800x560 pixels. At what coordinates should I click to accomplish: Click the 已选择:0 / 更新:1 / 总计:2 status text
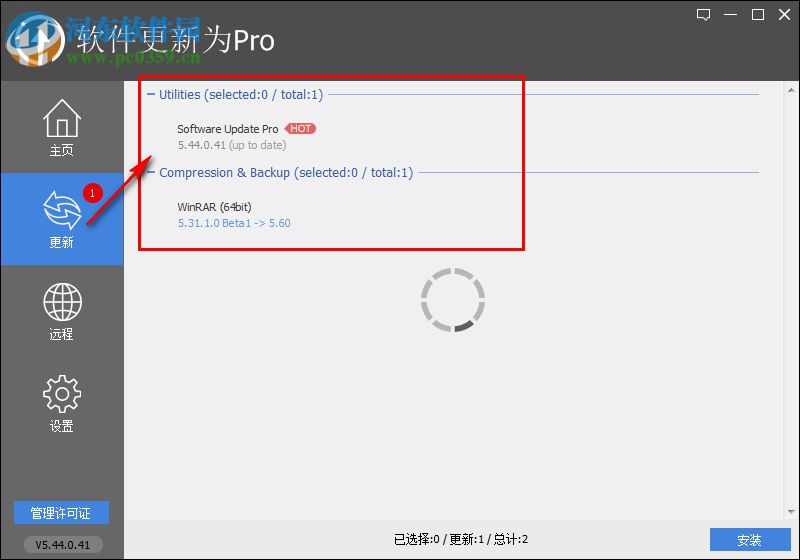461,539
